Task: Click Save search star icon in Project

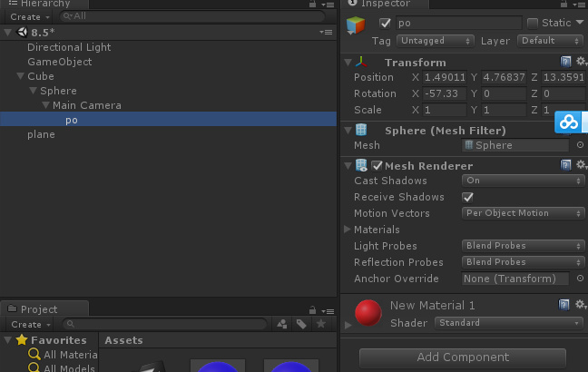Action: click(321, 324)
